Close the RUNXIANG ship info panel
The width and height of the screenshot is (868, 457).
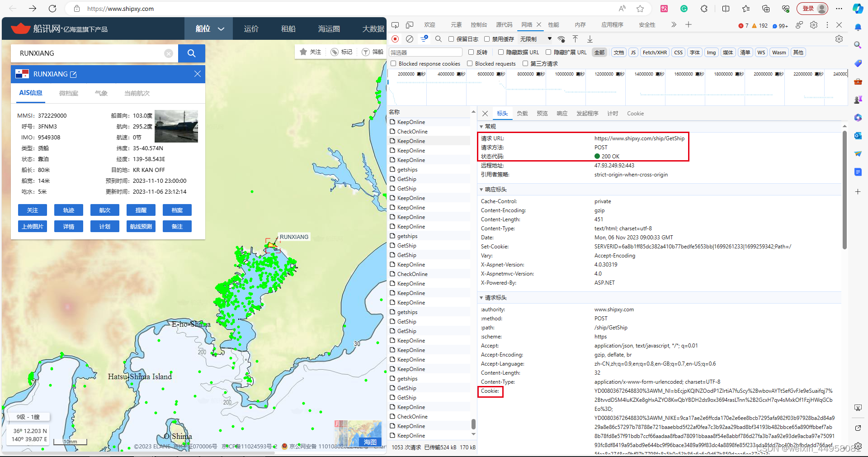point(198,74)
